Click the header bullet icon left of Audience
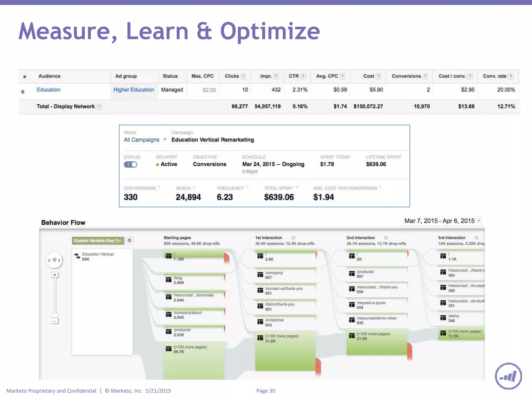The height and width of the screenshot is (399, 532). (x=25, y=77)
